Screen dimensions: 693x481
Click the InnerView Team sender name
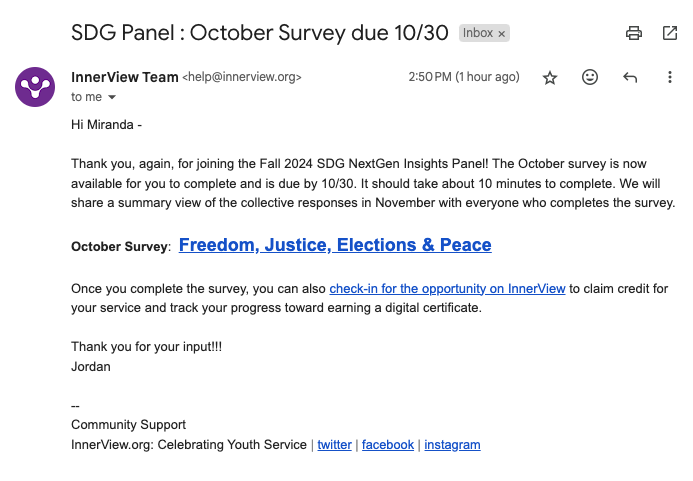(124, 77)
